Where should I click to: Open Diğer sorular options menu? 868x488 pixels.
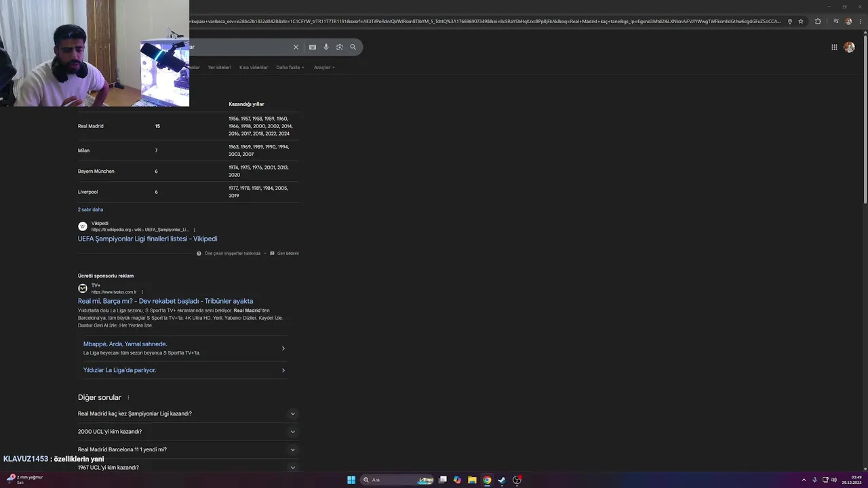128,398
